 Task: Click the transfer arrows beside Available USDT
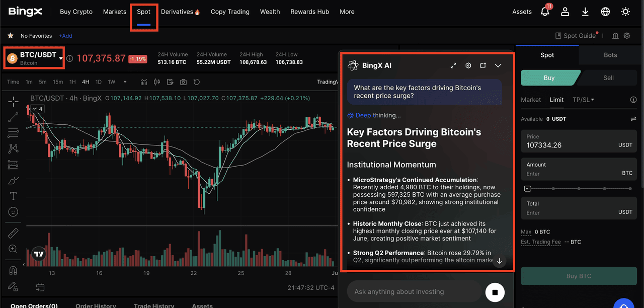click(x=633, y=119)
